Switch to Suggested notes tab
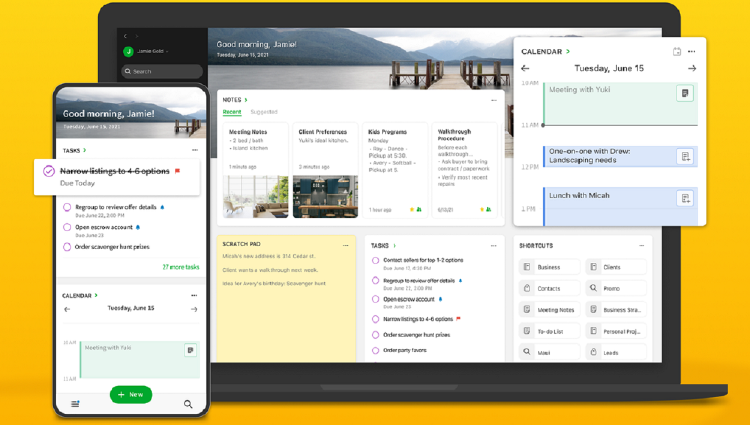Viewport: 750px width, 425px height. [264, 112]
